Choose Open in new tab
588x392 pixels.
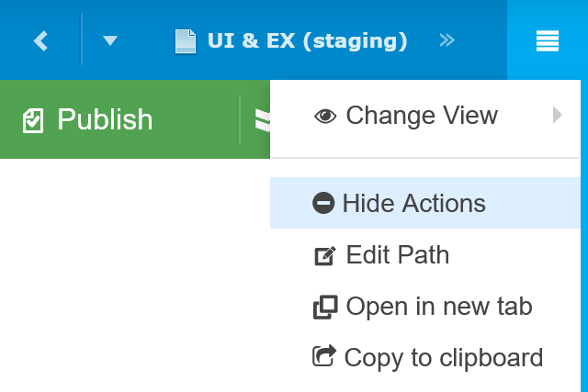439,306
